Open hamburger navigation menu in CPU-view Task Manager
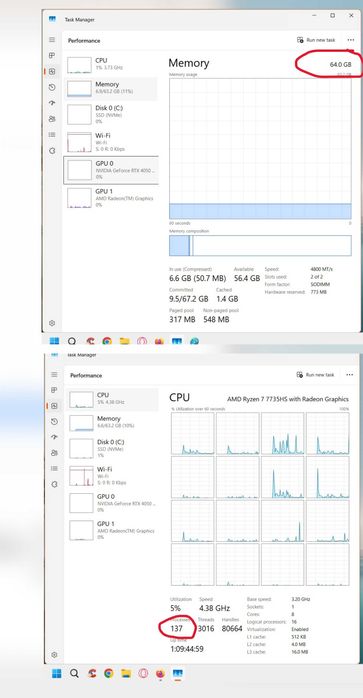 pyautogui.click(x=54, y=375)
